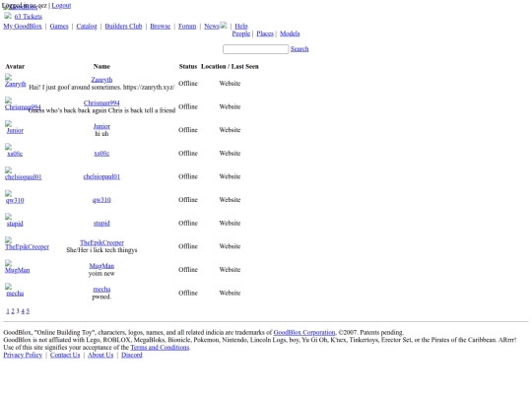Image resolution: width=532 pixels, height=399 pixels.
Task: Select TheEpikCreeper's blurb 'She/Her i liek tech thingys'
Action: [x=101, y=250]
